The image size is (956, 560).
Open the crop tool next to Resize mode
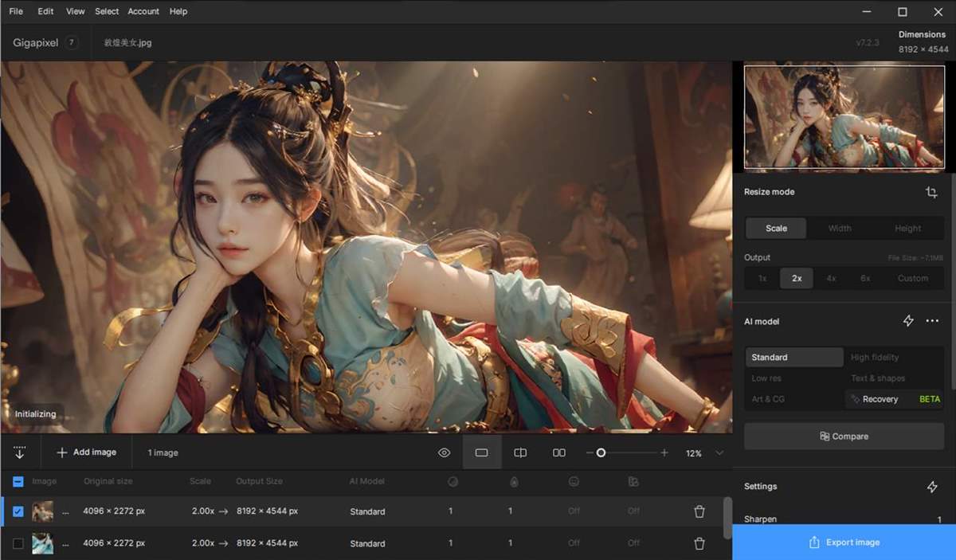point(931,192)
